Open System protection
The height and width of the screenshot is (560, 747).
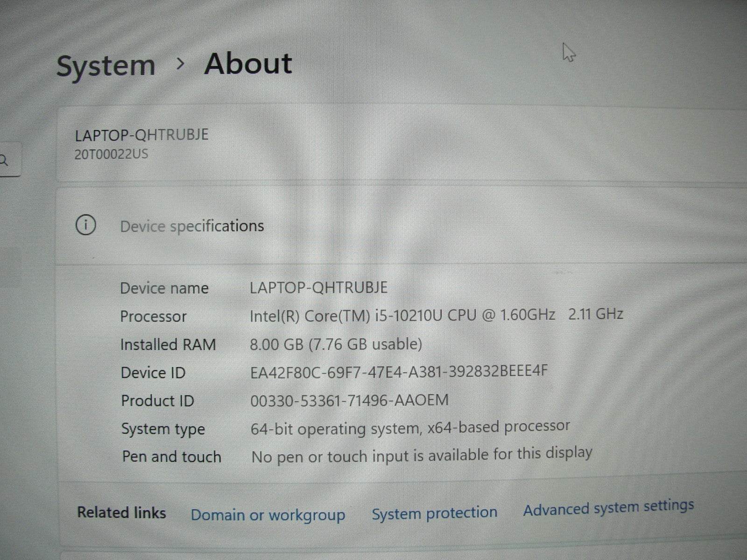[x=434, y=513]
